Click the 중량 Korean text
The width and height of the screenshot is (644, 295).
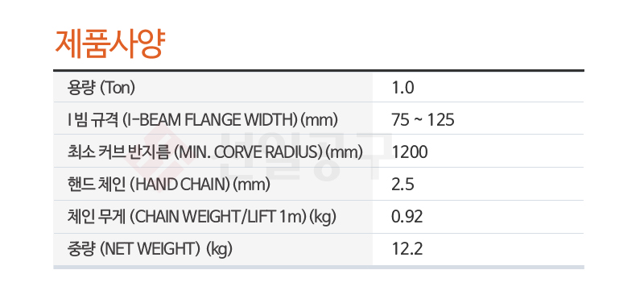tap(81, 249)
